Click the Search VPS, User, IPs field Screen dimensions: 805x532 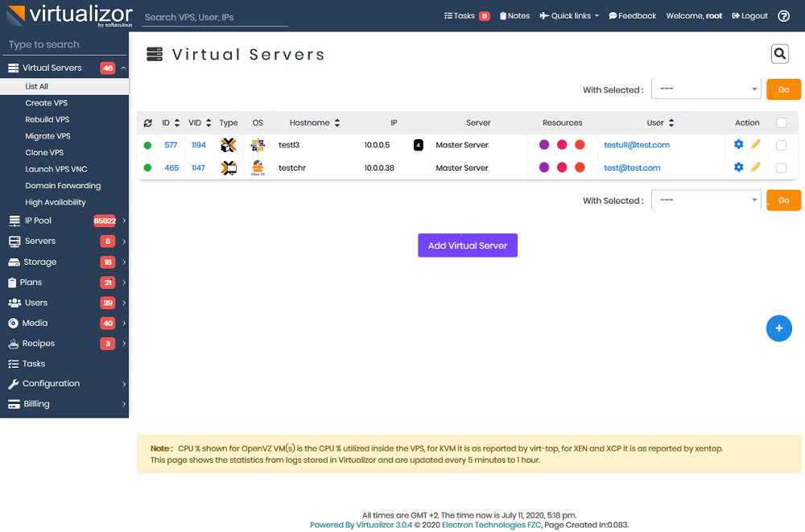214,17
